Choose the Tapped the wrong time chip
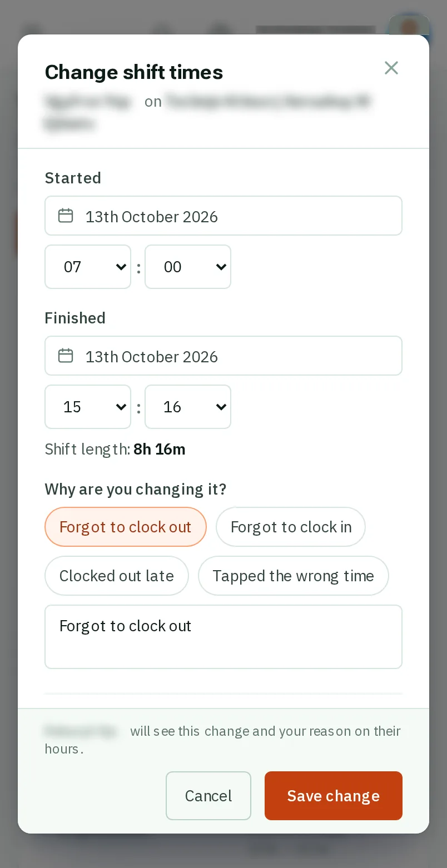The image size is (447, 868). tap(294, 576)
